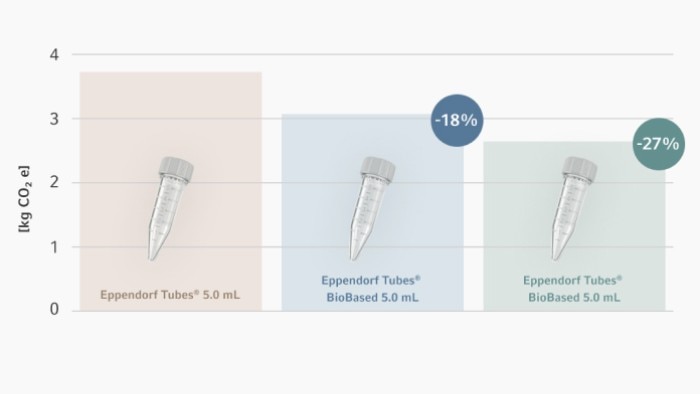Screen dimensions: 700x394
Task: Click the y-axis value 4
Action: (x=54, y=55)
